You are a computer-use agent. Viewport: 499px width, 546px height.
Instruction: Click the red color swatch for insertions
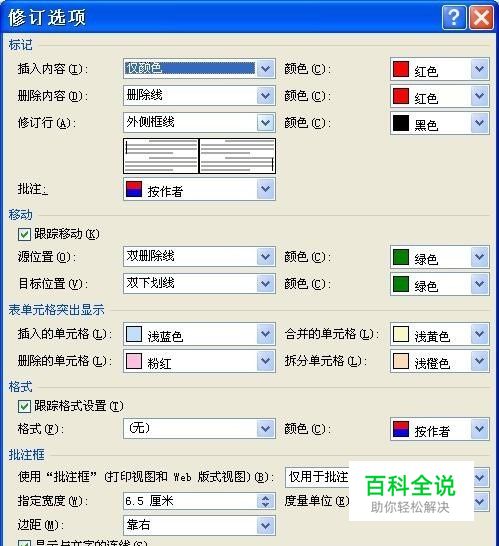[x=400, y=69]
